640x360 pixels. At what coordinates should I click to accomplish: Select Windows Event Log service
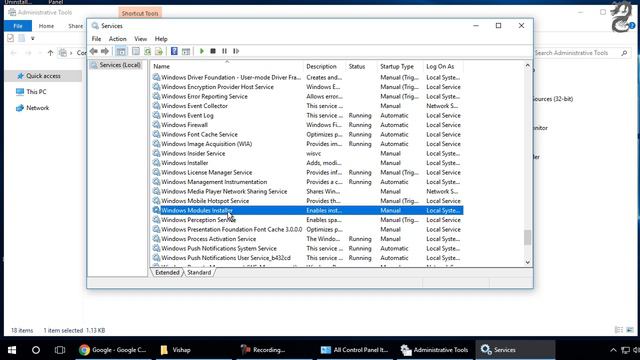[307, 116]
